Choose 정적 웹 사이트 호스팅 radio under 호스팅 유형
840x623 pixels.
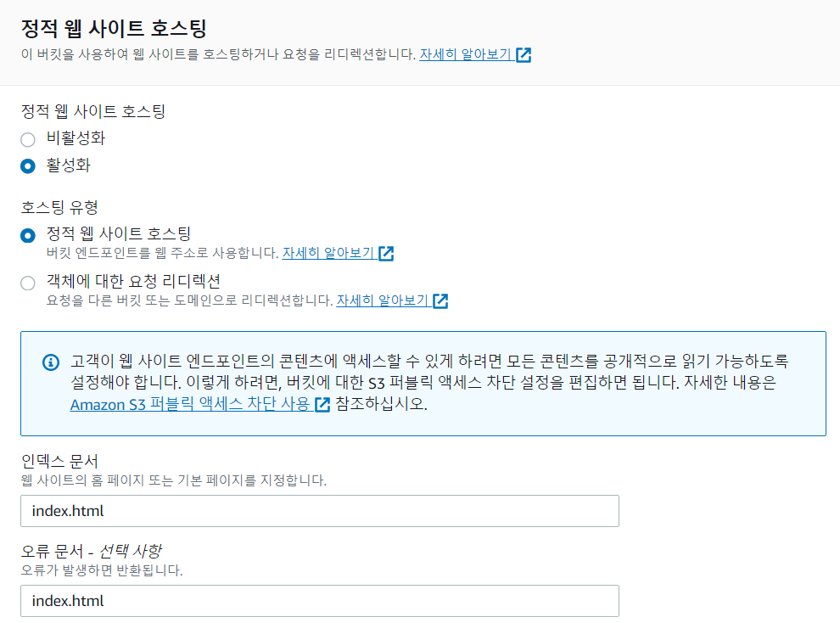coord(28,235)
